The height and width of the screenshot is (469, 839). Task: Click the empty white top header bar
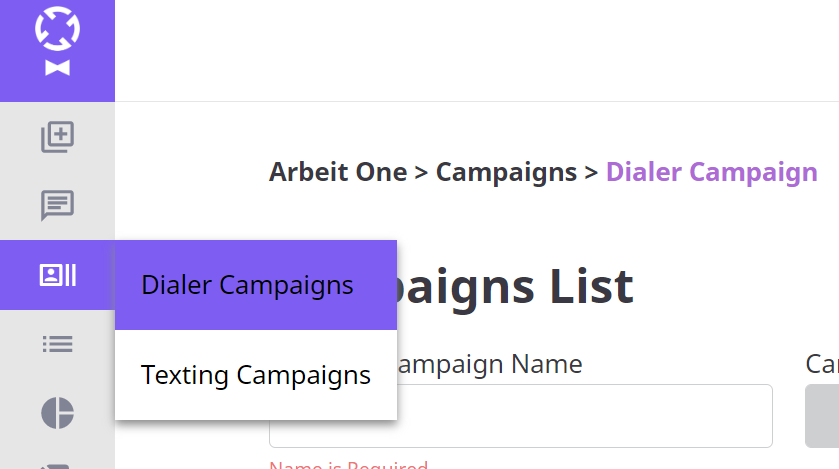477,50
